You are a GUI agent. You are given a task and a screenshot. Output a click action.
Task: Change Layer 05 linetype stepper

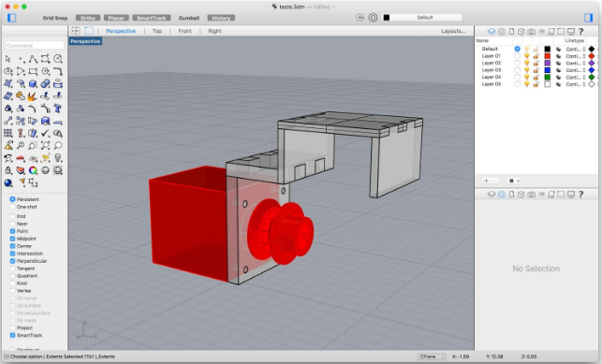(584, 84)
